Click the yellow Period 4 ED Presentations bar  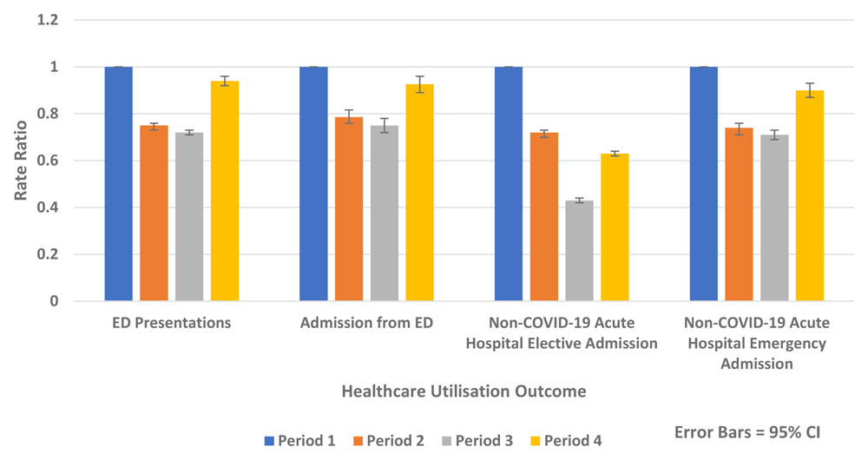pos(225,191)
